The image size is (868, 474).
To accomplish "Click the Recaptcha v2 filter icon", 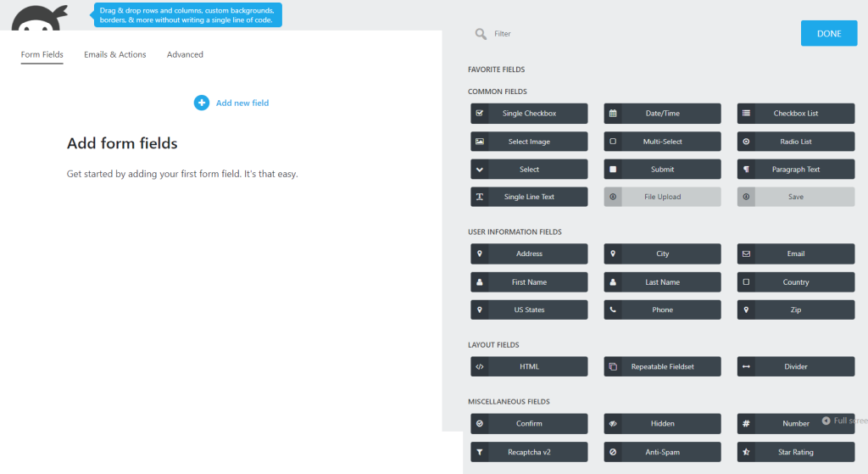I will point(480,452).
